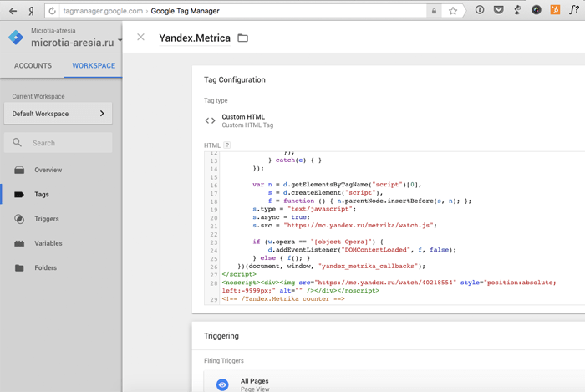Click the lock security icon
The width and height of the screenshot is (585, 392).
point(434,11)
